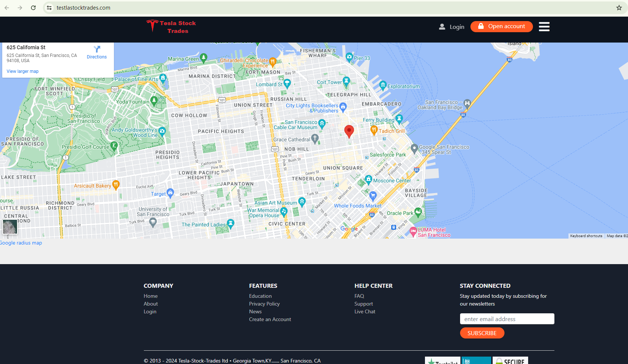Click the Directions icon in the map card

tap(97, 50)
